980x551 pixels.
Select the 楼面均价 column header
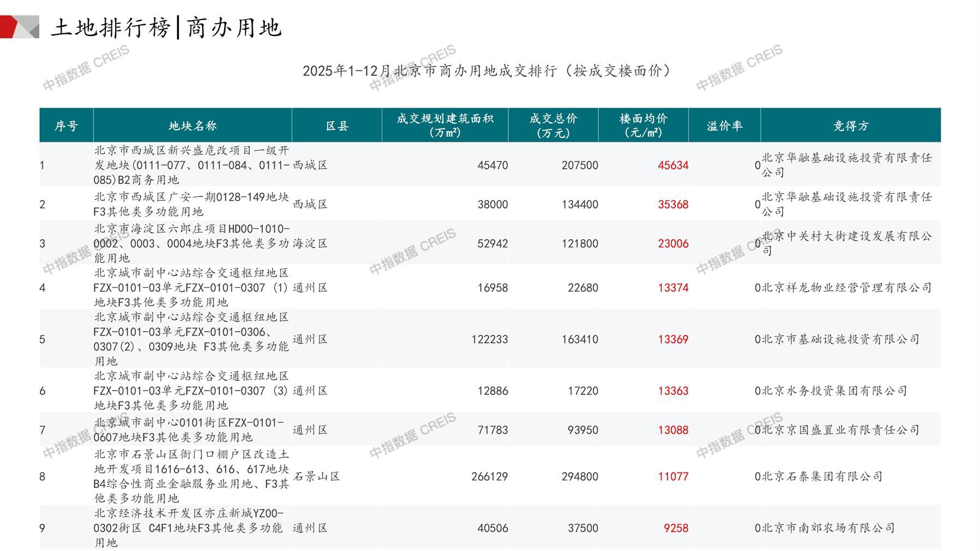pyautogui.click(x=643, y=126)
